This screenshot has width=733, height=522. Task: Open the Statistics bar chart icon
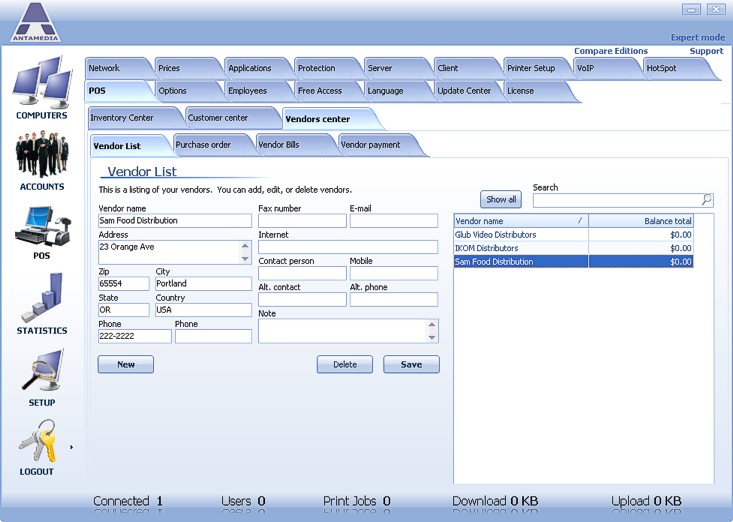coord(42,297)
